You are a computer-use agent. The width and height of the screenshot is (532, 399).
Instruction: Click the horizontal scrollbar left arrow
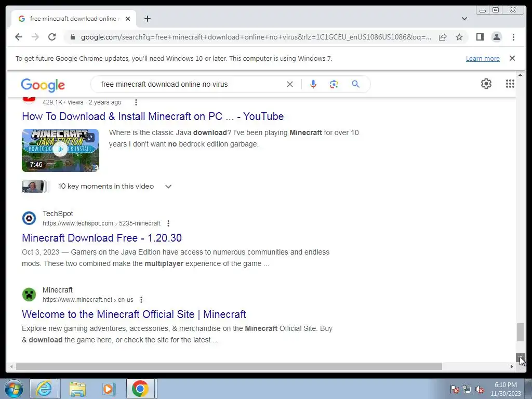[x=11, y=366]
